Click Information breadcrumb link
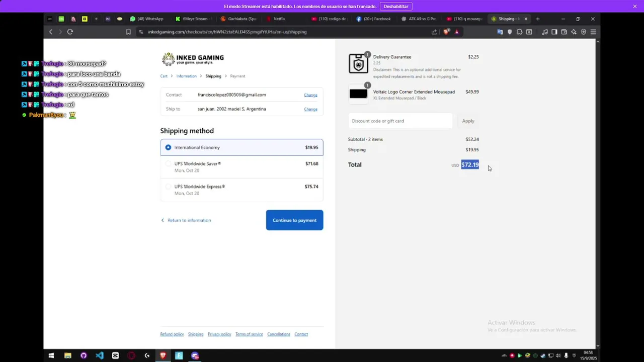 [186, 76]
